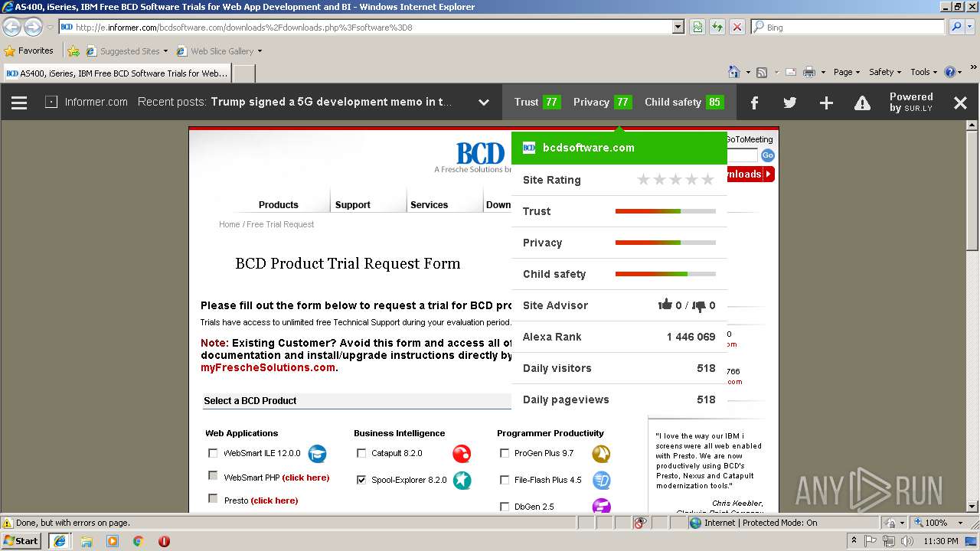Expand the recent posts chevron
The width and height of the screenshot is (980, 551).
coord(483,103)
